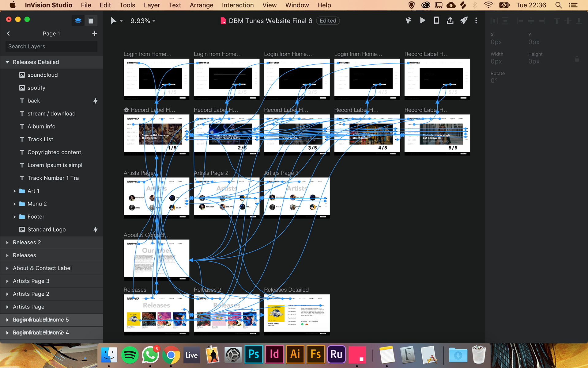Open the Interaction menu
This screenshot has height=368, width=588.
click(x=238, y=5)
